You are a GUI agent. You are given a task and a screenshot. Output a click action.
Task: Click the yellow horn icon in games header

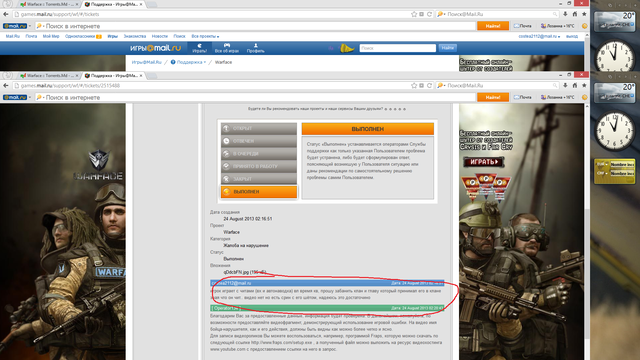[347, 48]
